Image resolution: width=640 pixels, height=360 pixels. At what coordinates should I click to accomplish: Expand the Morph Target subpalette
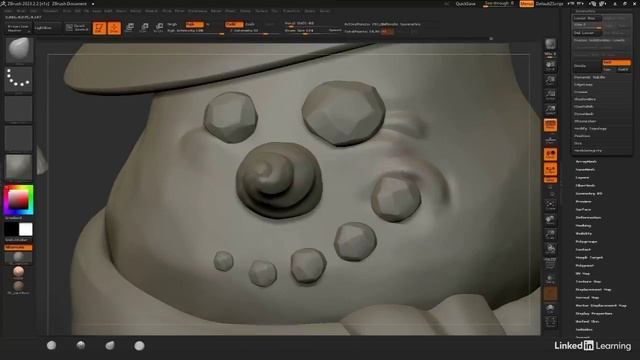pyautogui.click(x=589, y=258)
